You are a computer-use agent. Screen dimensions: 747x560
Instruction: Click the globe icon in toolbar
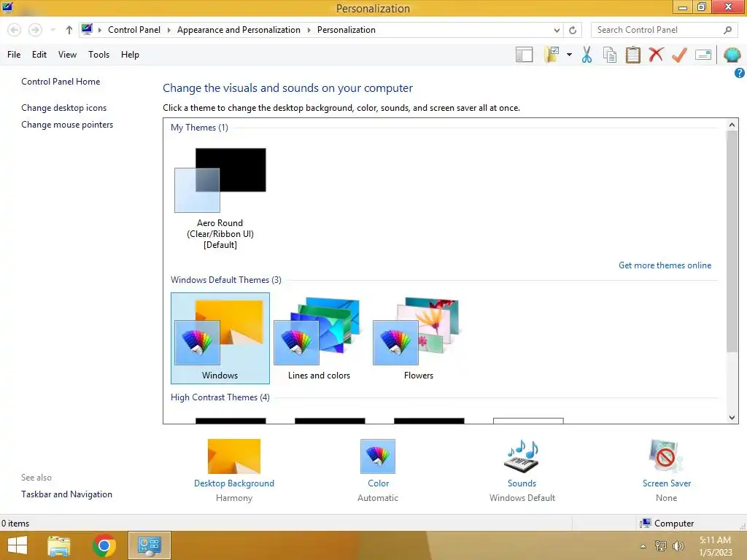pos(732,55)
